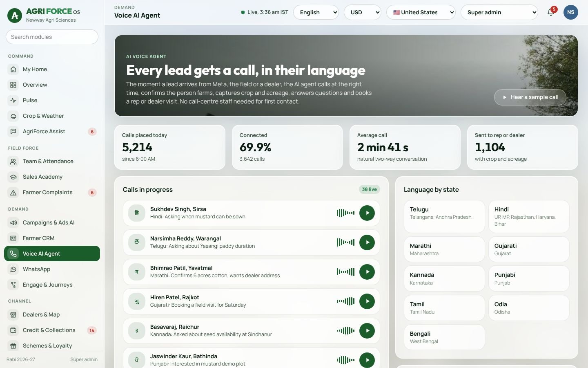Click the Live, 3:36 am IST status
The width and height of the screenshot is (588, 368).
265,12
